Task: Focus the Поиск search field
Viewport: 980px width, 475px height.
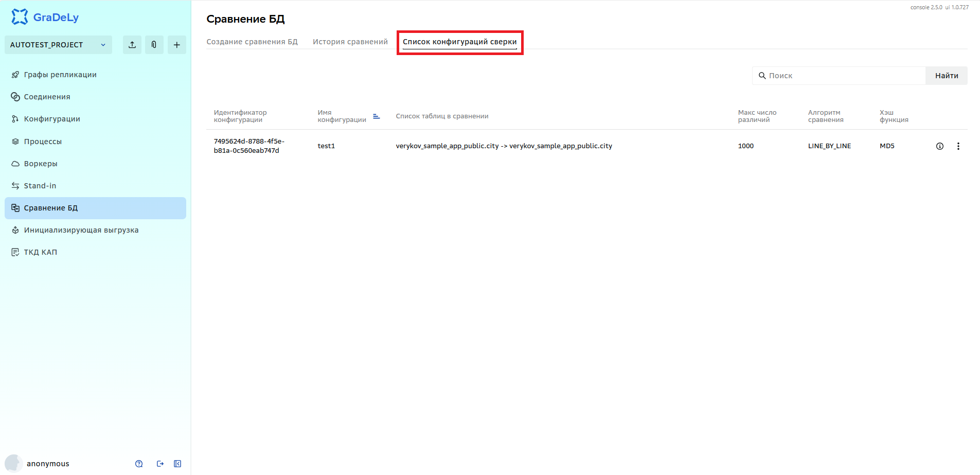Action: coord(839,76)
